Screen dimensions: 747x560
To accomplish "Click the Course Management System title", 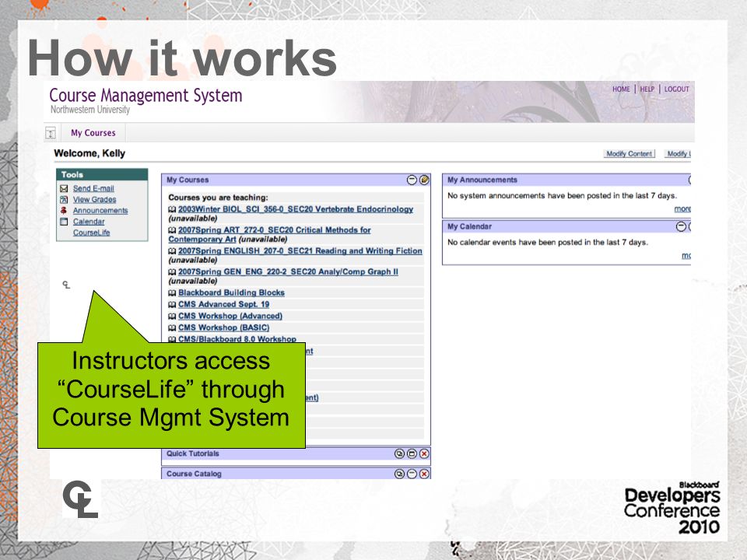I will 146,95.
